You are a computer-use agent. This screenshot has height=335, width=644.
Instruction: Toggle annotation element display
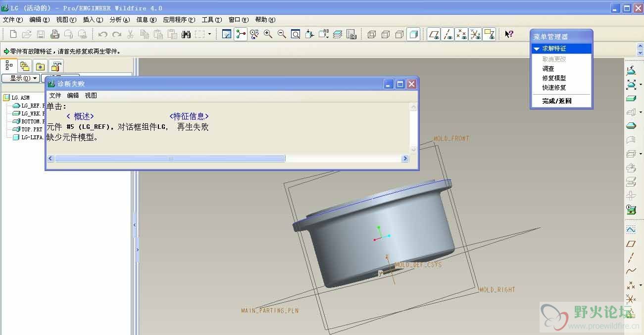tap(489, 34)
